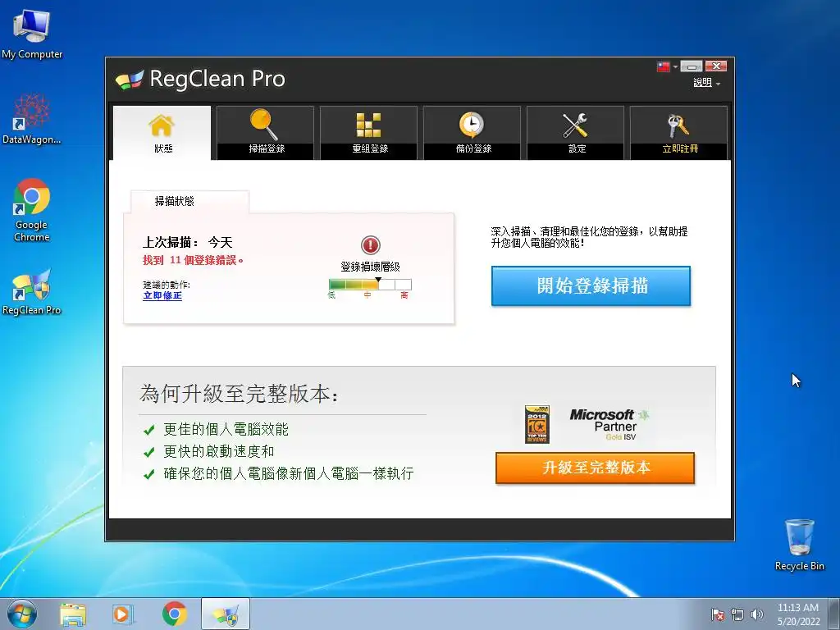Click the network tray icon
Viewport: 840px width, 630px height.
[737, 614]
